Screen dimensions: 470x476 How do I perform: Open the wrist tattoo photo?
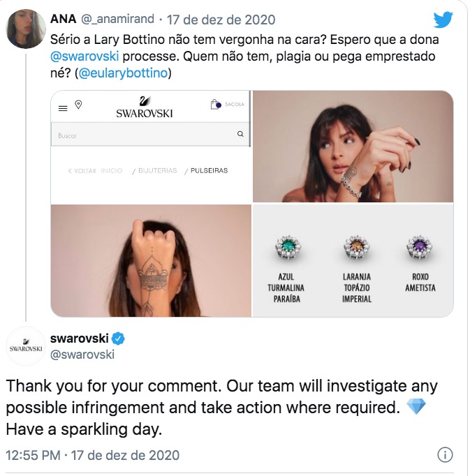coord(151,261)
